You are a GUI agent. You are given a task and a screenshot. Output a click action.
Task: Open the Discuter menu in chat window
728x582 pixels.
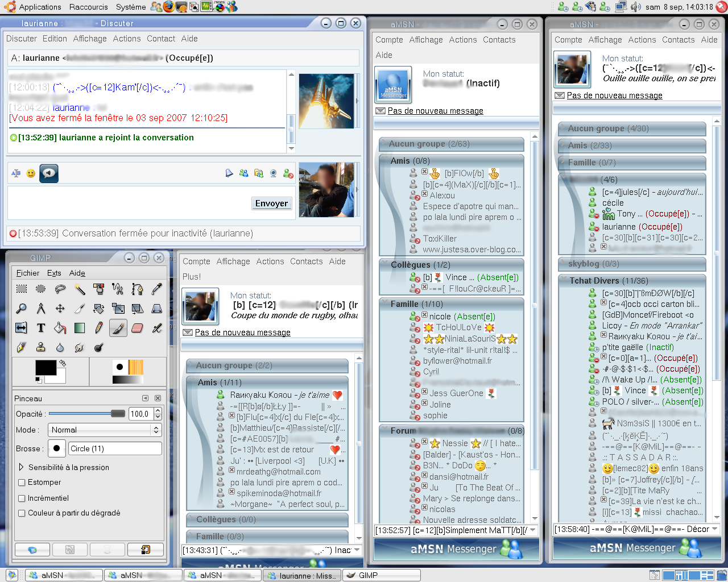point(22,39)
